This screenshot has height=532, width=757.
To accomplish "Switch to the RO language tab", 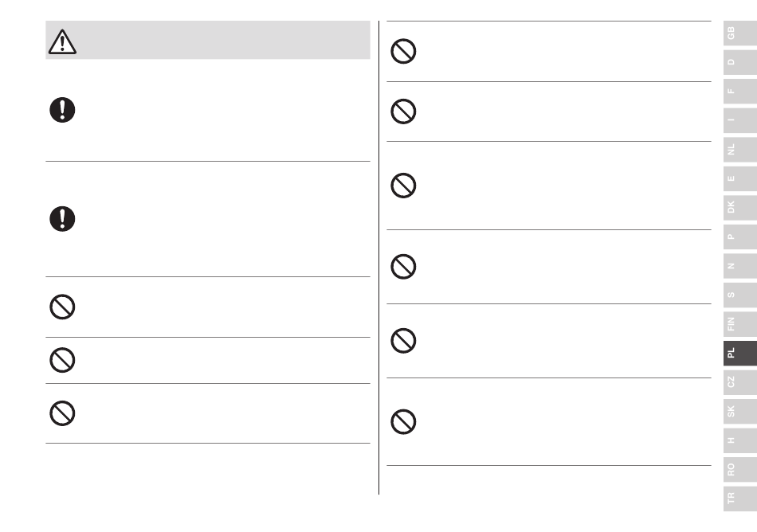I will click(x=740, y=469).
